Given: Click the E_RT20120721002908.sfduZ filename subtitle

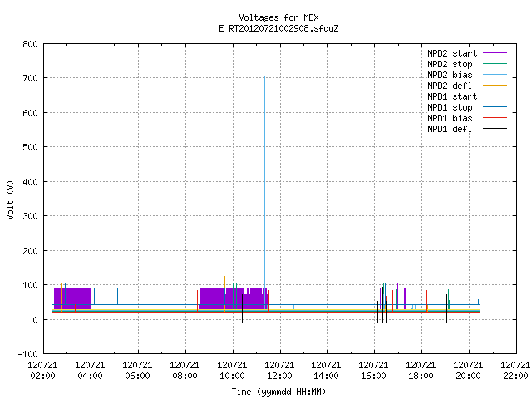Looking at the screenshot, I should pos(278,28).
